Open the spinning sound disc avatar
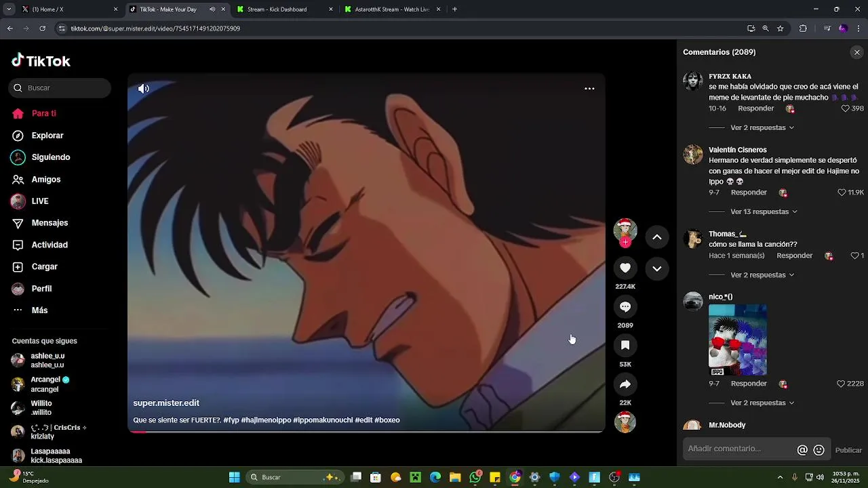The width and height of the screenshot is (868, 488). coord(625,422)
